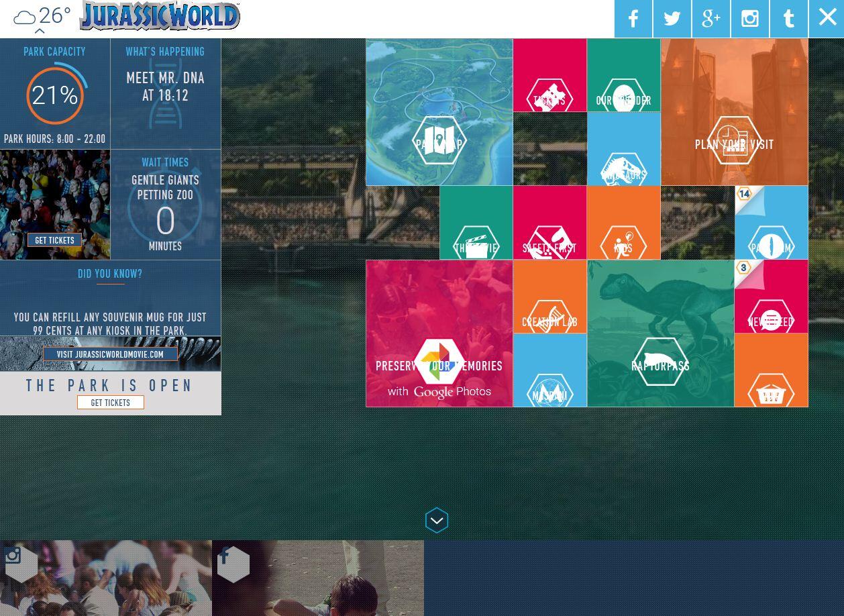Open the Tumblr icon in header
Image resolution: width=844 pixels, height=616 pixels.
(x=789, y=19)
